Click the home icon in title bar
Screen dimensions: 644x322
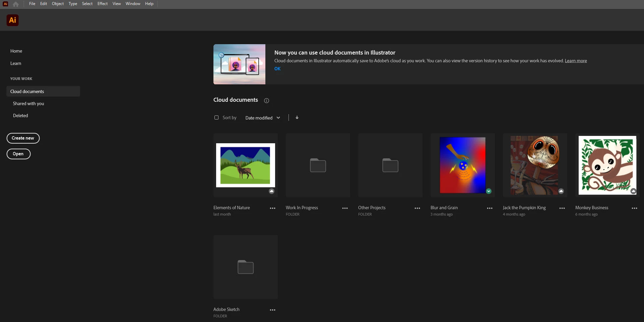tap(16, 4)
